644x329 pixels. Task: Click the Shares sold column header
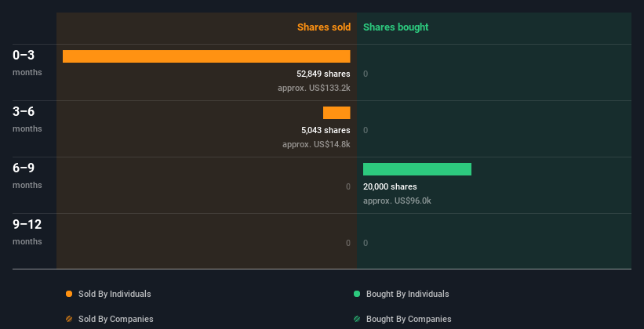(324, 27)
